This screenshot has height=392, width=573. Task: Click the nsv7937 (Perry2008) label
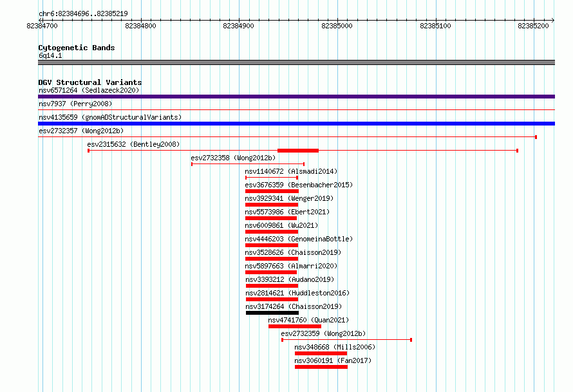75,104
